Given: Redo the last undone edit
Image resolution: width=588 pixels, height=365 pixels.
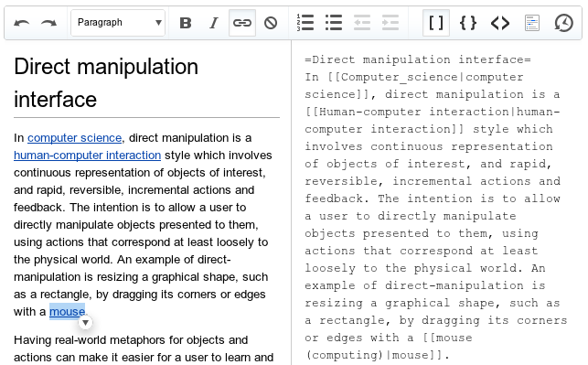Looking at the screenshot, I should (48, 23).
